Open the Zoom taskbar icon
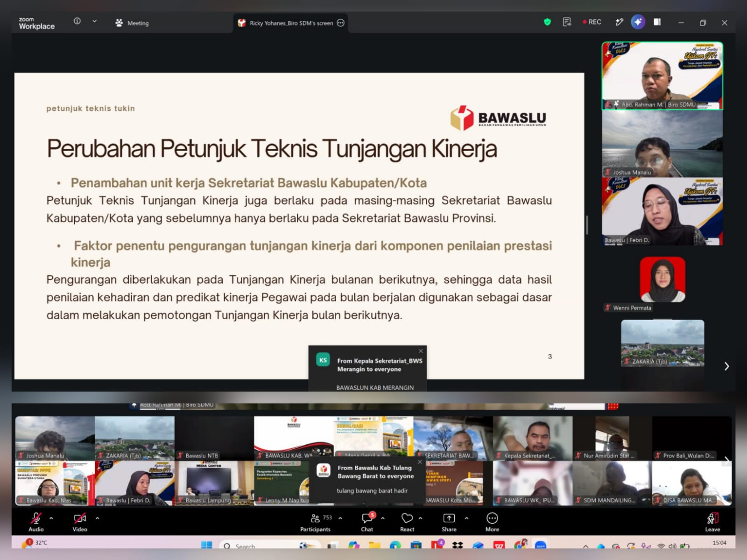747x560 pixels. 541,545
